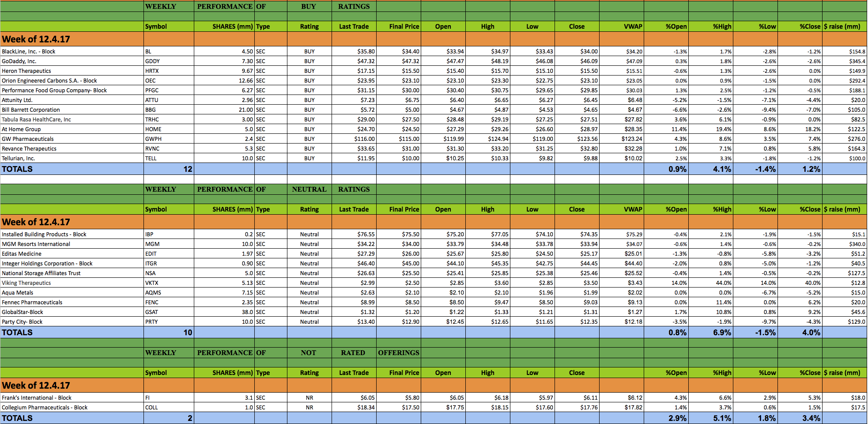This screenshot has width=868, height=424.
Task: Click National Storage Affiliates Trust cell
Action: [72, 273]
